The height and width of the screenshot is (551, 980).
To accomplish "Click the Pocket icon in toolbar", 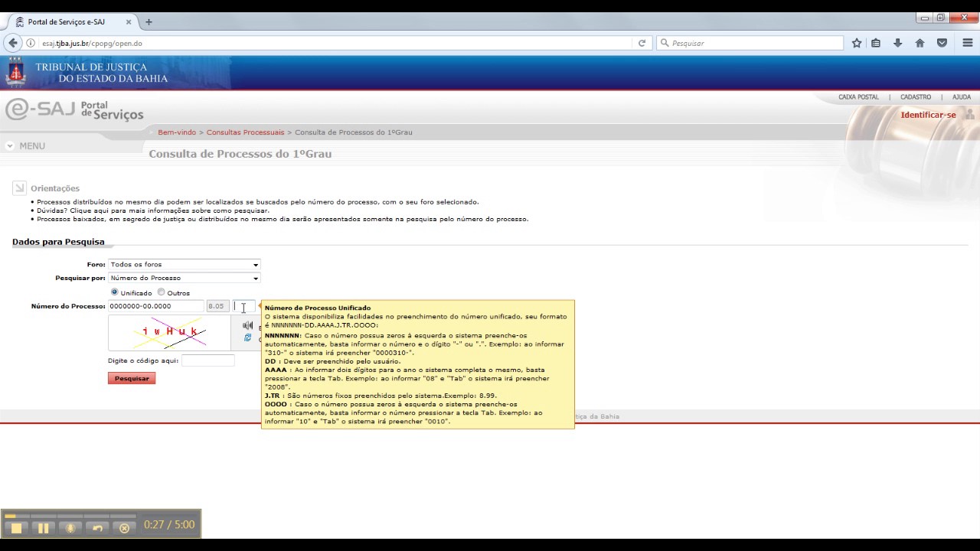I will pos(942,43).
